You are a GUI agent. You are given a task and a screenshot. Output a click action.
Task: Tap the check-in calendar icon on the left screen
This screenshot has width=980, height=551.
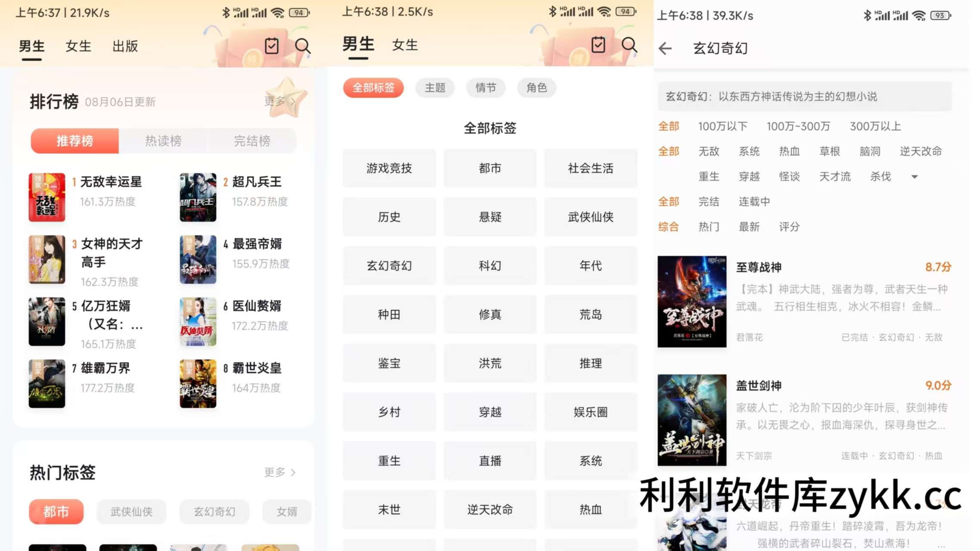click(x=272, y=46)
